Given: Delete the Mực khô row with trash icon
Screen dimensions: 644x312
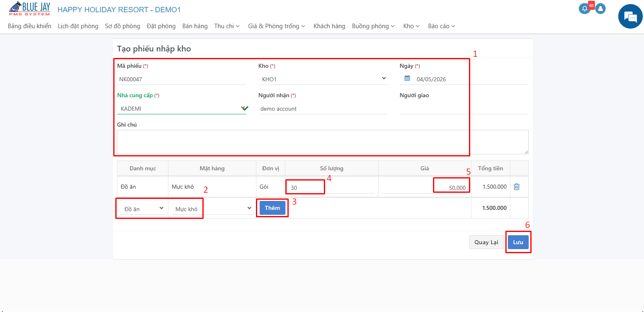Looking at the screenshot, I should coord(517,187).
